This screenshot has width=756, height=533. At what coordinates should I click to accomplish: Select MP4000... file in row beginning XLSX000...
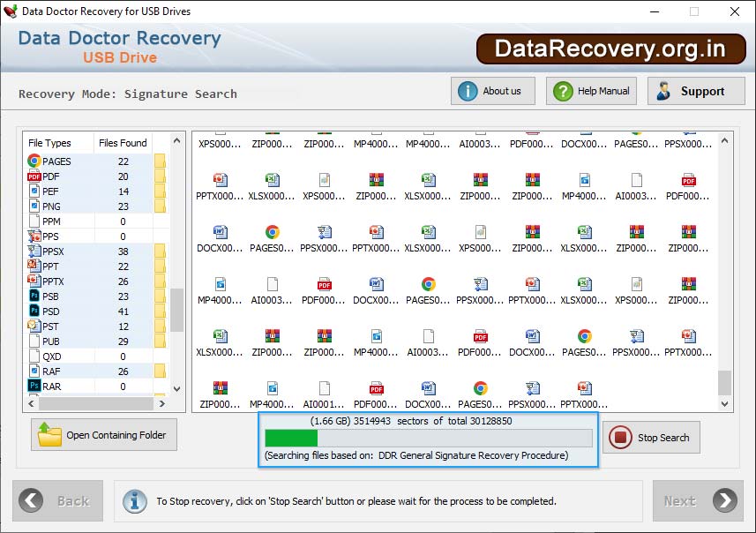376,343
